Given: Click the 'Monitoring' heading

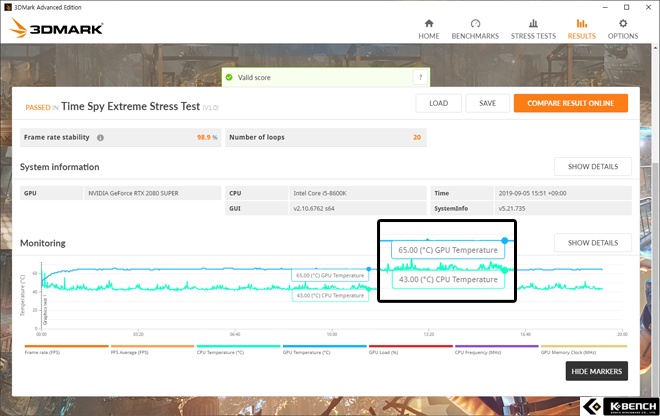Looking at the screenshot, I should 43,243.
